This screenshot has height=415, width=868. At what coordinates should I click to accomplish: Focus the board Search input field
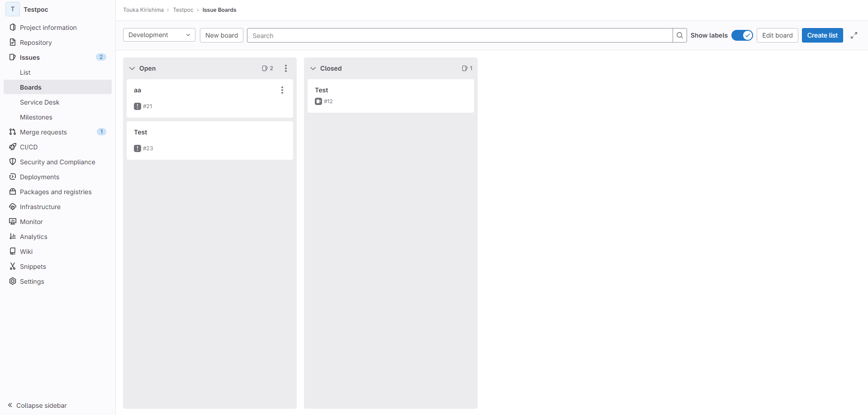point(460,35)
